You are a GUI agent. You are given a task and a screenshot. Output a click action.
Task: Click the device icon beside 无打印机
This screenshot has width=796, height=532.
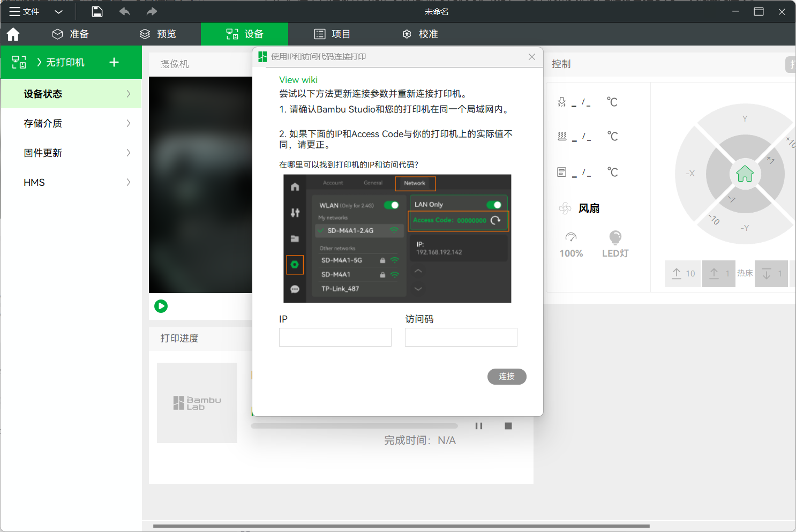(19, 62)
